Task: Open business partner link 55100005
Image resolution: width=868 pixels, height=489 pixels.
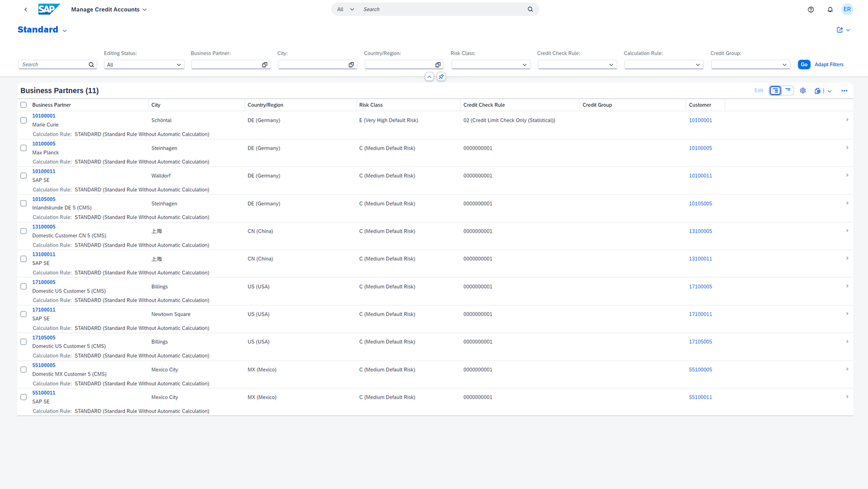Action: [44, 365]
